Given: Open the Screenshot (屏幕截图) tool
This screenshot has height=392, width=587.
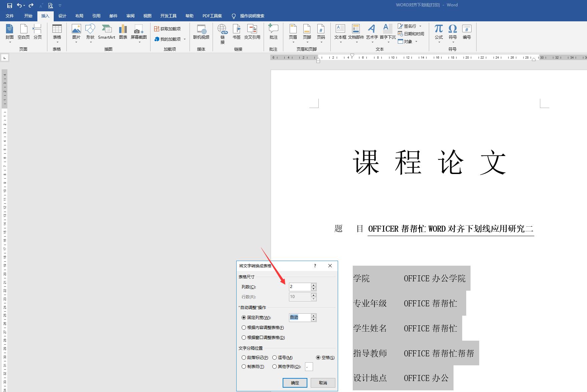Looking at the screenshot, I should 139,33.
